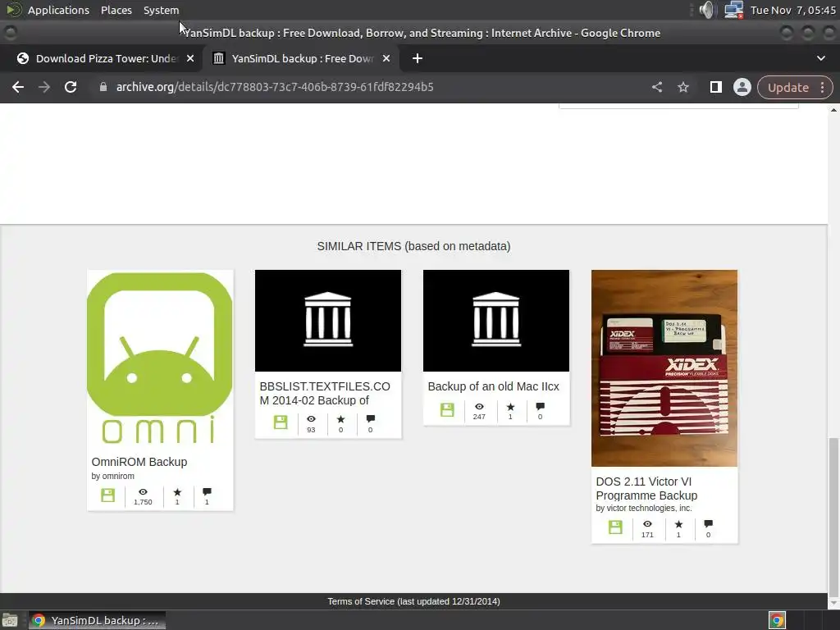Reload the archive.org page

tap(71, 87)
